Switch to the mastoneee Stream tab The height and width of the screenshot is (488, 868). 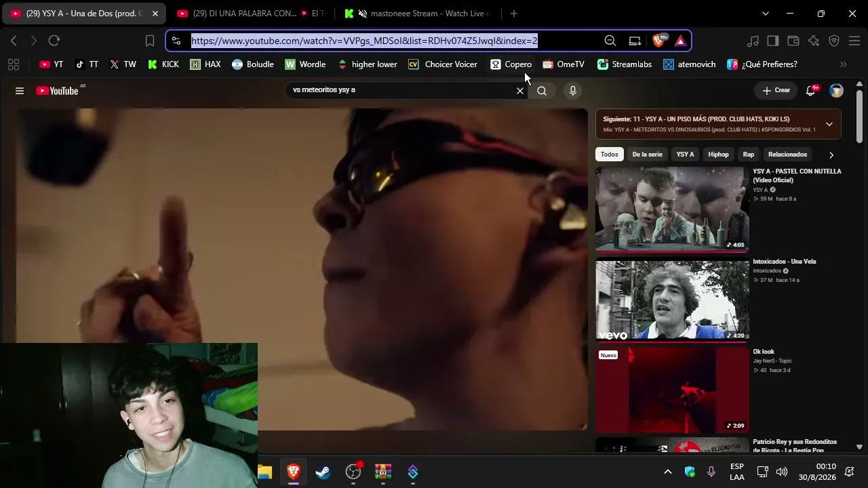(420, 14)
